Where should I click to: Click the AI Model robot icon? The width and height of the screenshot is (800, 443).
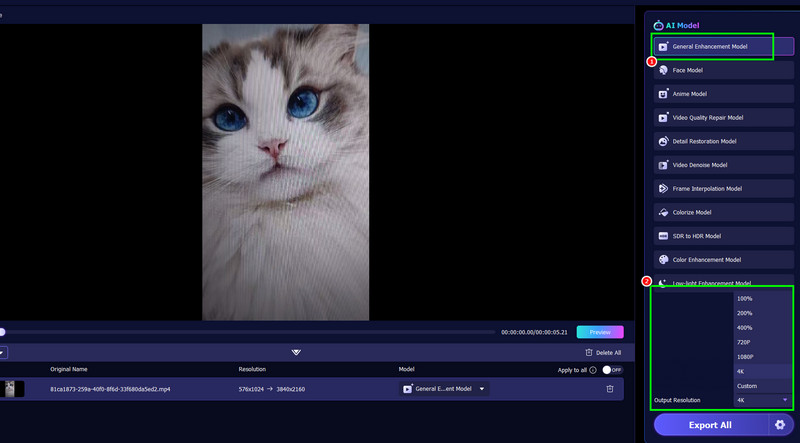click(658, 26)
